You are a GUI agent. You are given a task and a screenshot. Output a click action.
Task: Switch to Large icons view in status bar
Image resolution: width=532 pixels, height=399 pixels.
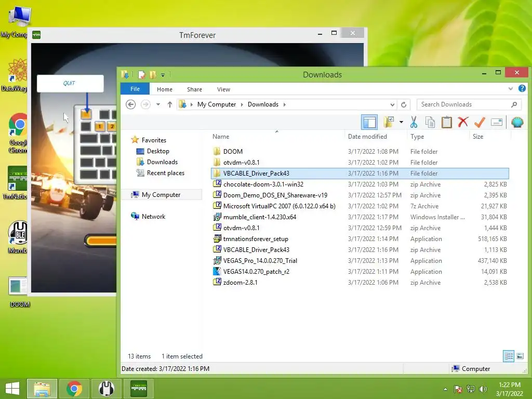coord(520,356)
